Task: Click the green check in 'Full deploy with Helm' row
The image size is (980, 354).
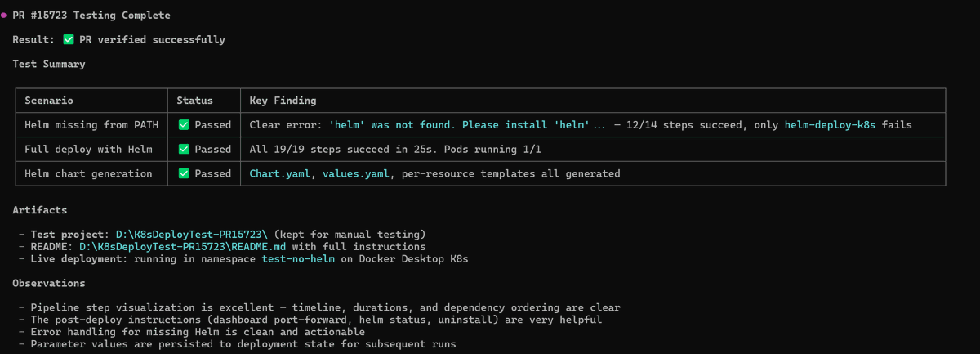Action: (x=184, y=149)
